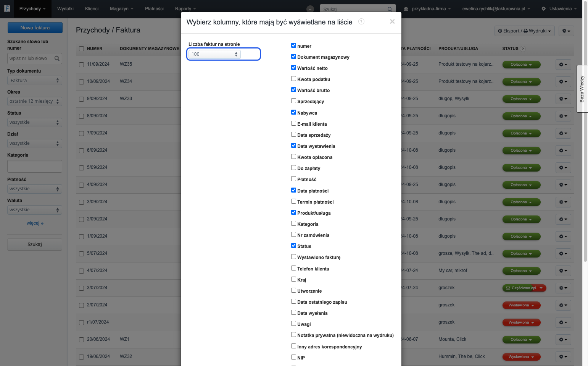Click the Kategoria filter input
Image resolution: width=588 pixels, height=366 pixels.
tap(35, 166)
